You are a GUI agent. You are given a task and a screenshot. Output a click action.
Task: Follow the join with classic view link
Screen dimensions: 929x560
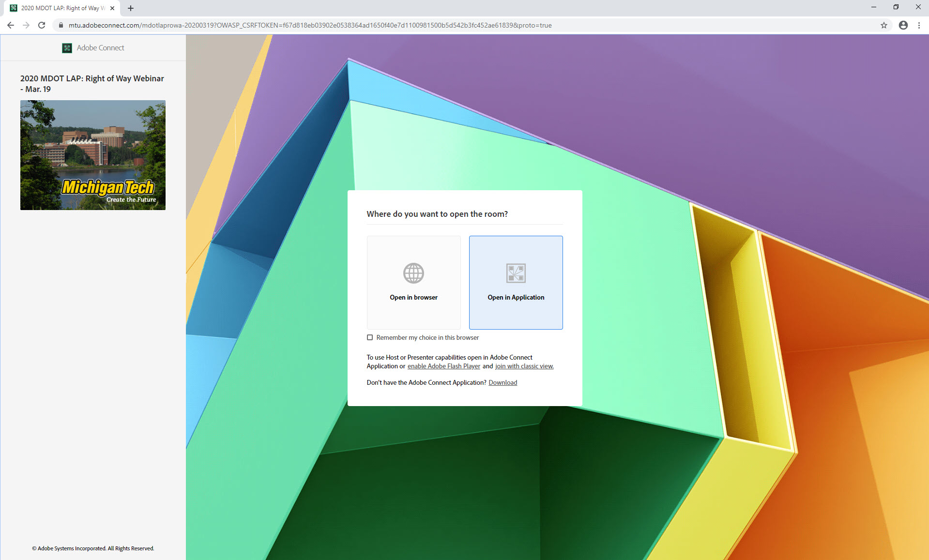pos(524,366)
